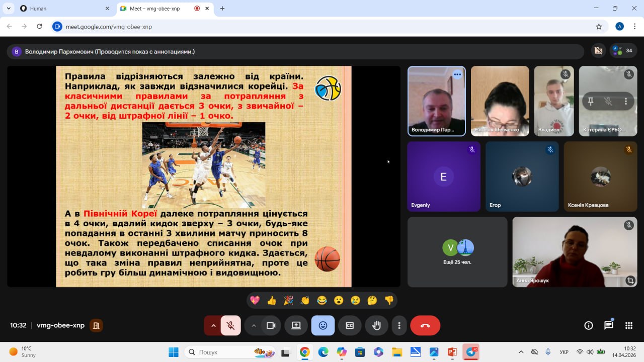Screen dimensions: 644x362
Task: Expand video settings arrow beside camera
Action: [x=254, y=326]
